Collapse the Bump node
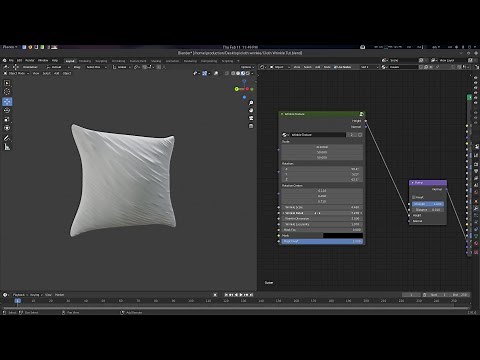This screenshot has width=480, height=360. click(413, 183)
